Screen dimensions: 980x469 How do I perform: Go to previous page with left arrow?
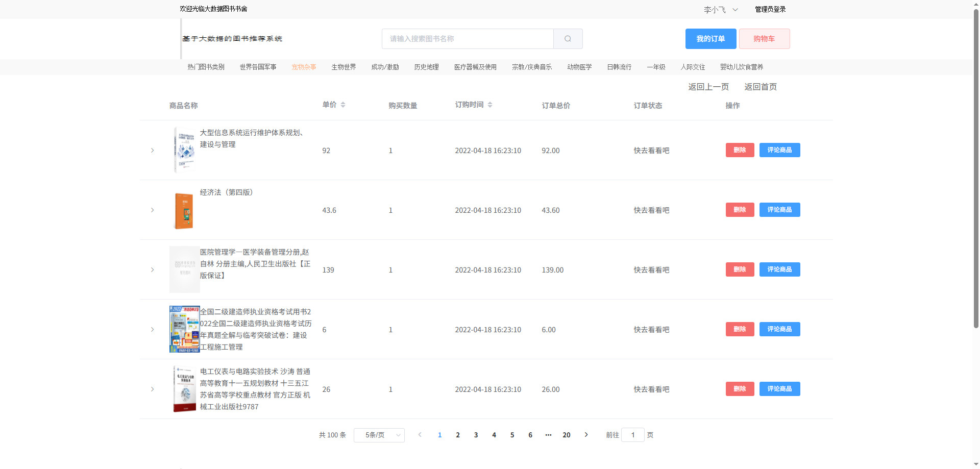coord(420,435)
